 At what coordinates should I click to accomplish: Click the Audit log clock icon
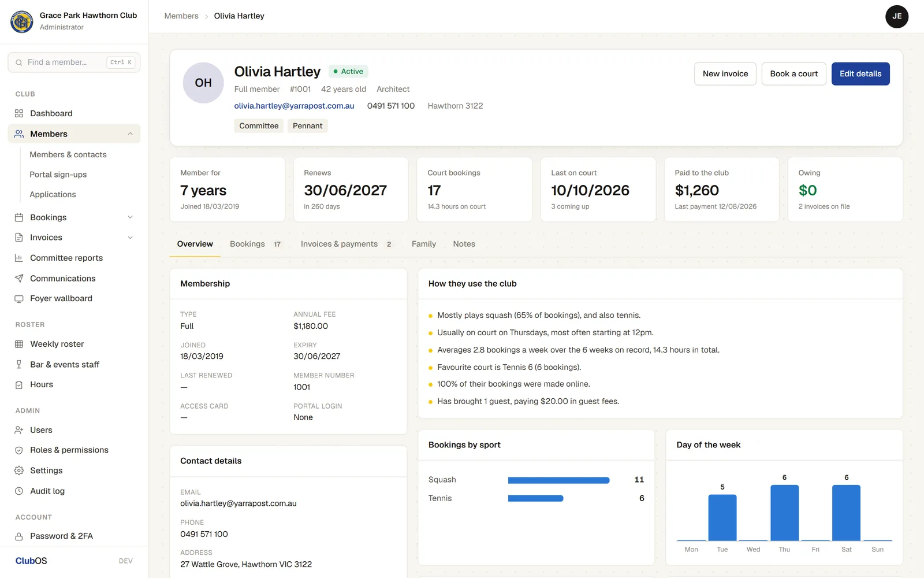coord(19,491)
